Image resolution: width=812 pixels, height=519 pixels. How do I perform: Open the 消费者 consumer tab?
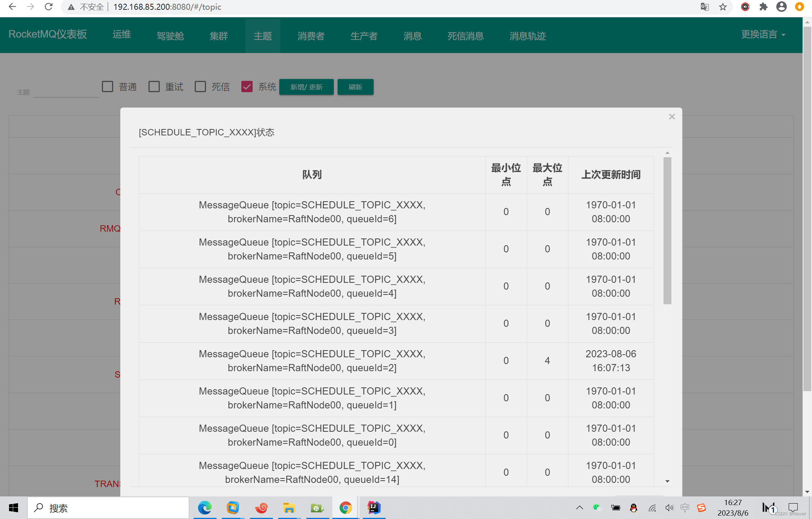(311, 36)
